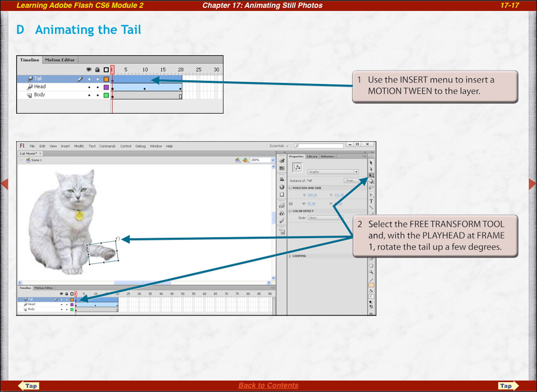Expand the LOOPING section
This screenshot has width=537, height=392.
(x=290, y=256)
